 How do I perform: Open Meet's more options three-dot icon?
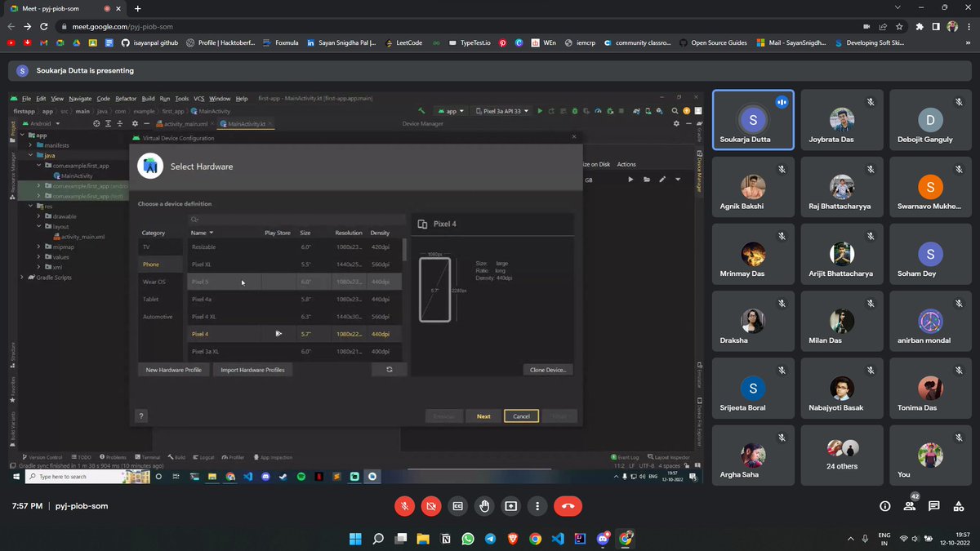point(537,506)
